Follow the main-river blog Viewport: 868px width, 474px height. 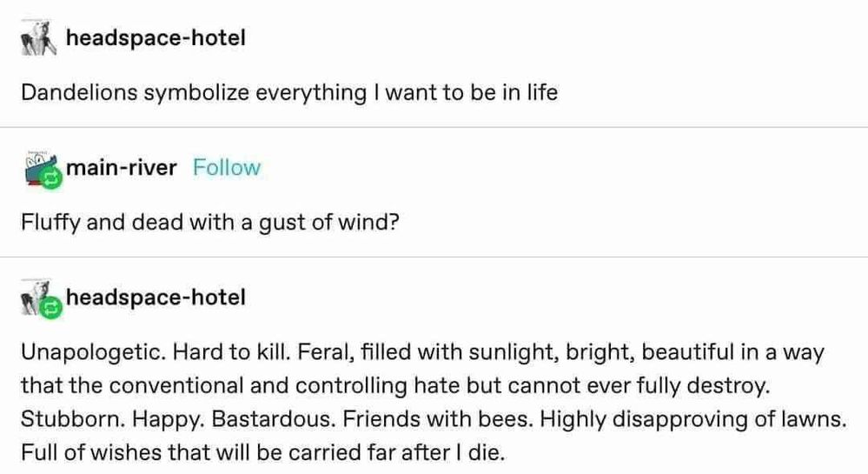pos(227,168)
